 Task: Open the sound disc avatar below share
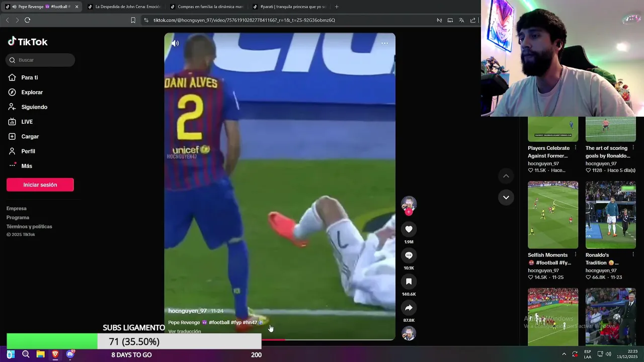point(409,333)
